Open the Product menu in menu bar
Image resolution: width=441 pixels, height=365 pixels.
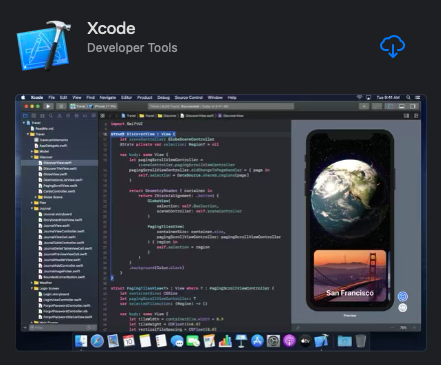pyautogui.click(x=145, y=98)
